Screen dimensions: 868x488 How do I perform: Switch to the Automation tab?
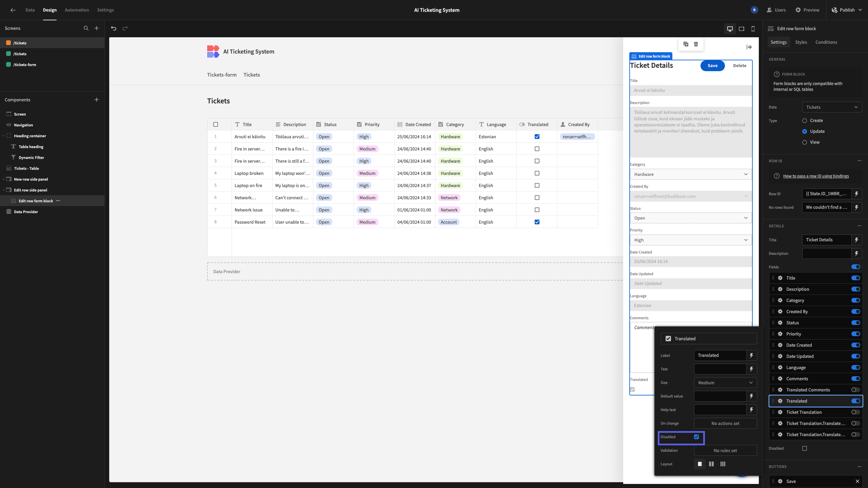pyautogui.click(x=77, y=10)
